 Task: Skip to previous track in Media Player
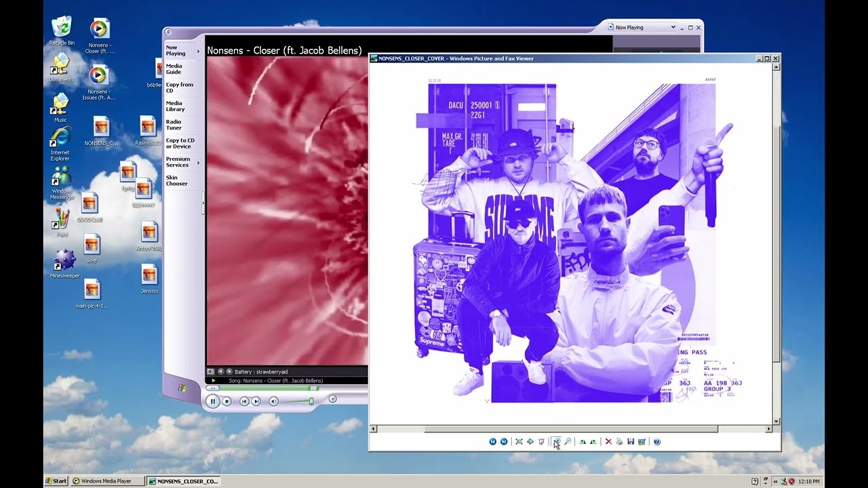pos(244,401)
